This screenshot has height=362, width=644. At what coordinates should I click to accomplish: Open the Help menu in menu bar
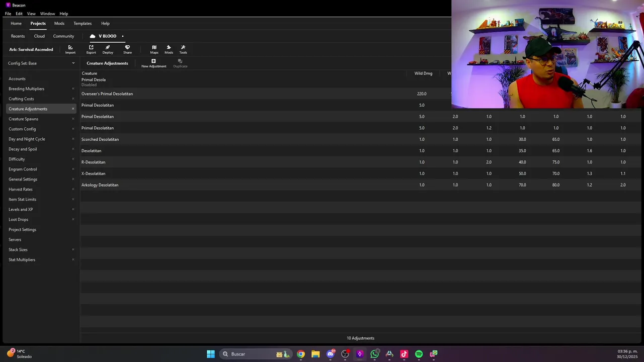click(x=64, y=14)
